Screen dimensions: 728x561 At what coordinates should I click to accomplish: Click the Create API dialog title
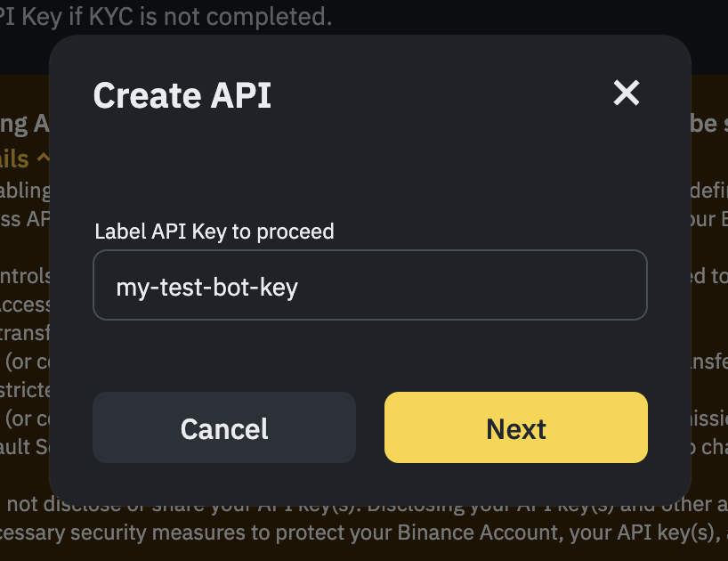coord(182,95)
